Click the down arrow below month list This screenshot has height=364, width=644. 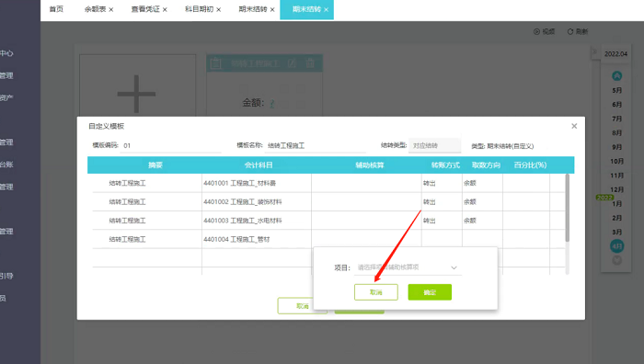click(x=616, y=260)
